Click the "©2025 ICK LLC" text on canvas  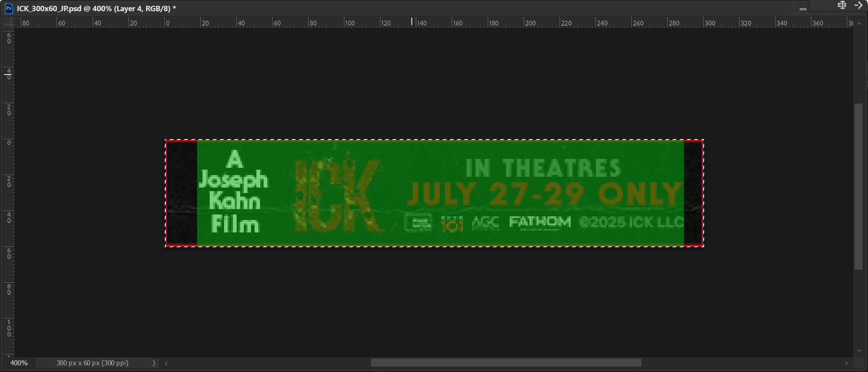pyautogui.click(x=631, y=222)
